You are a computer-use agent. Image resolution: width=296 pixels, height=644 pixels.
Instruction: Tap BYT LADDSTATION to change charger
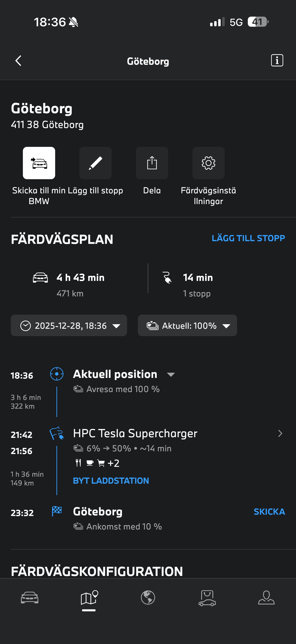click(x=111, y=481)
